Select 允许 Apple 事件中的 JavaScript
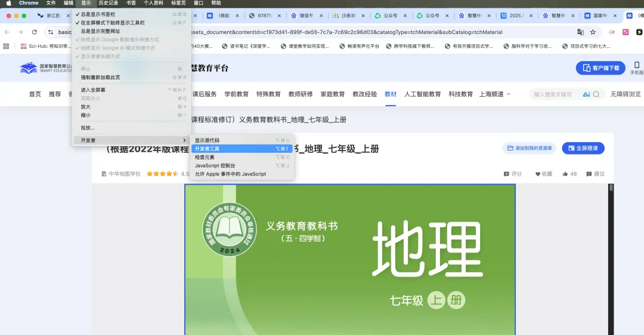 (242, 174)
